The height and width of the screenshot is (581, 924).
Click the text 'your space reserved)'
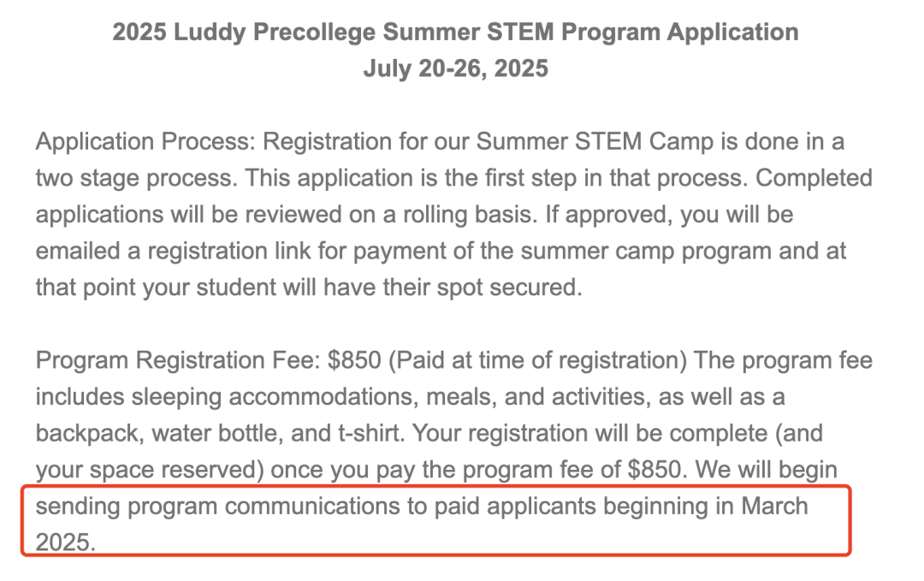[150, 471]
